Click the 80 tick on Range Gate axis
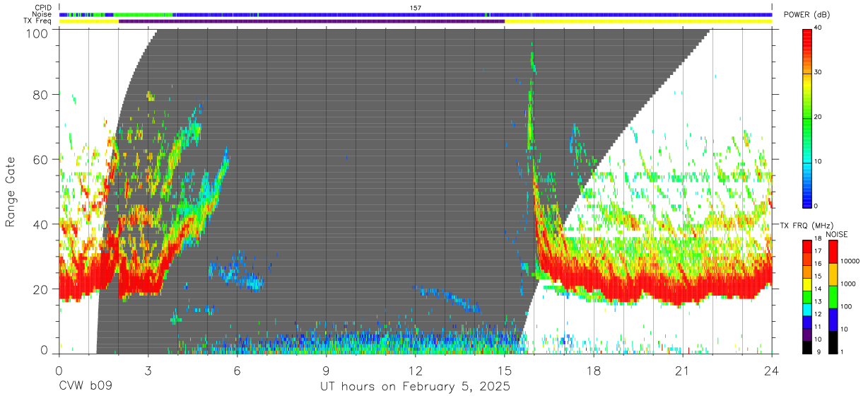 pyautogui.click(x=41, y=94)
